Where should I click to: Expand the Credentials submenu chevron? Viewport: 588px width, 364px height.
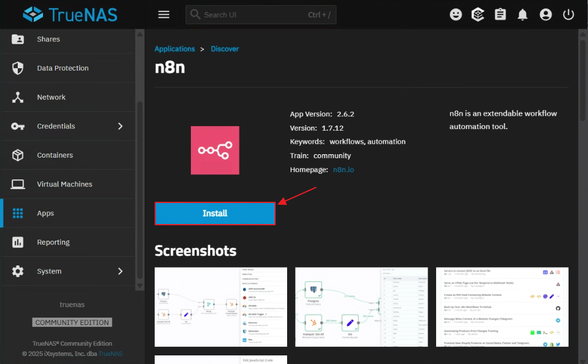click(120, 126)
